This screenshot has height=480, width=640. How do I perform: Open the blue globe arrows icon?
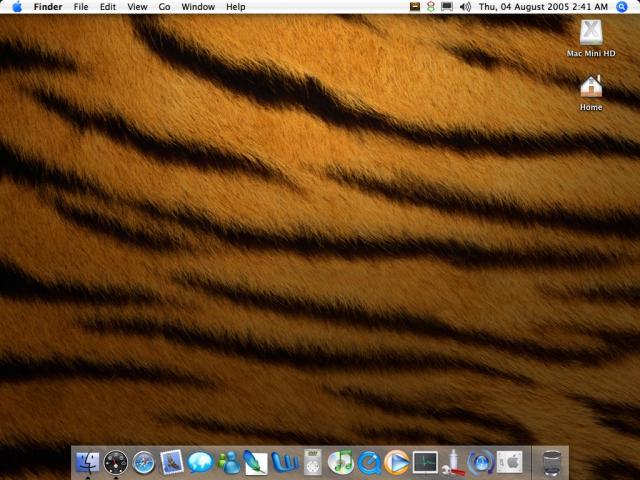[x=481, y=462]
